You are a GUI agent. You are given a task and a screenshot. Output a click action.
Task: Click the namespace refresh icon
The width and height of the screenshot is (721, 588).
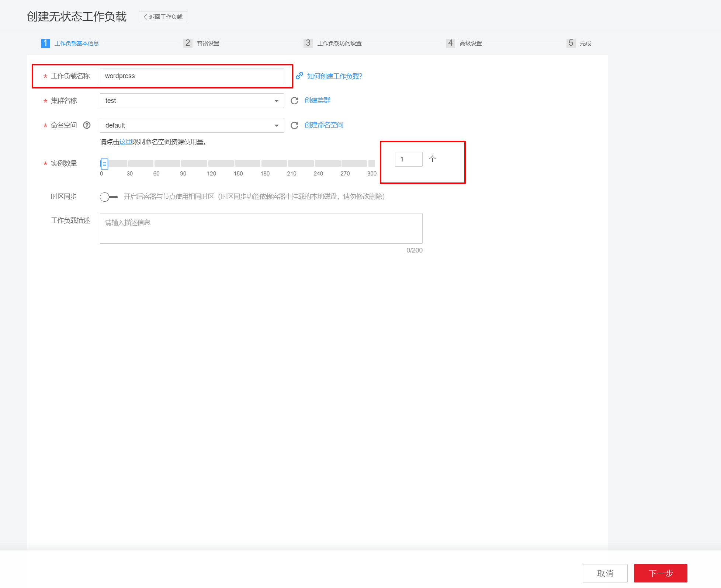click(294, 125)
